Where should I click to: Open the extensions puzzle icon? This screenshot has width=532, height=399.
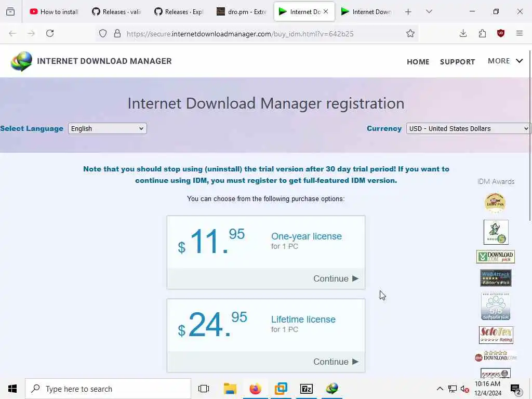[482, 33]
